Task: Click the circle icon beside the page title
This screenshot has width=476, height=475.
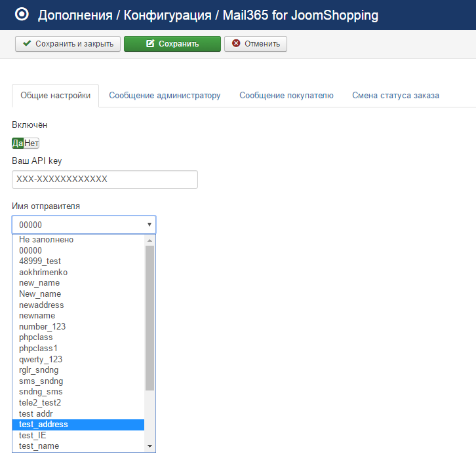Action: click(22, 14)
